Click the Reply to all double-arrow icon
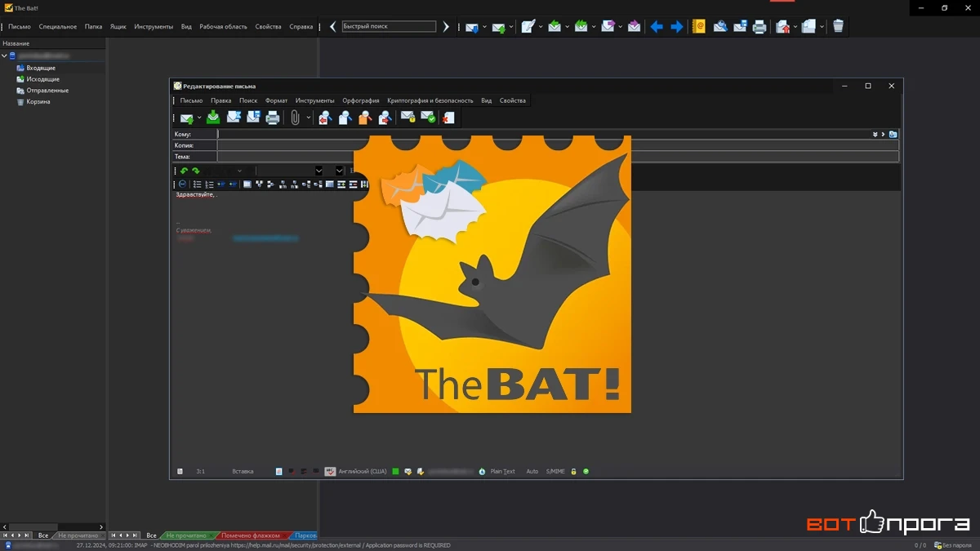Viewport: 980px width, 551px height. tap(581, 27)
